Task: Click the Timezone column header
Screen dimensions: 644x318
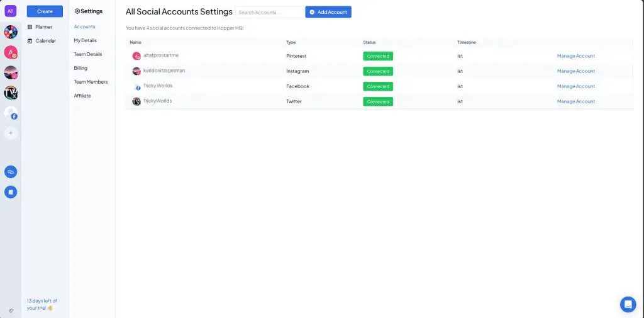Action: coord(467,42)
